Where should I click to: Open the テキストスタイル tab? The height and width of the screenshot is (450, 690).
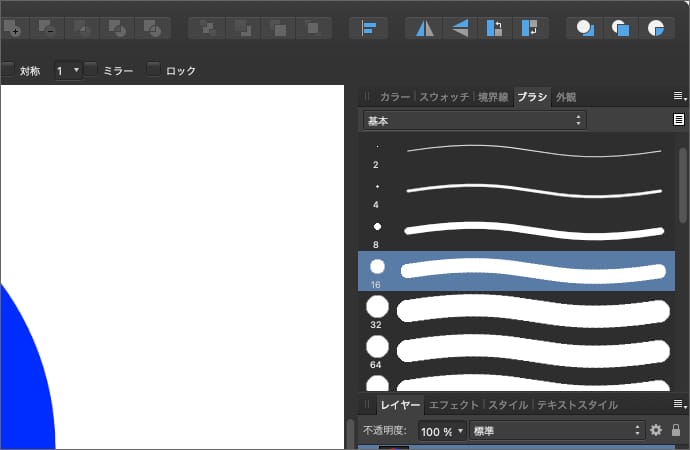pos(577,405)
